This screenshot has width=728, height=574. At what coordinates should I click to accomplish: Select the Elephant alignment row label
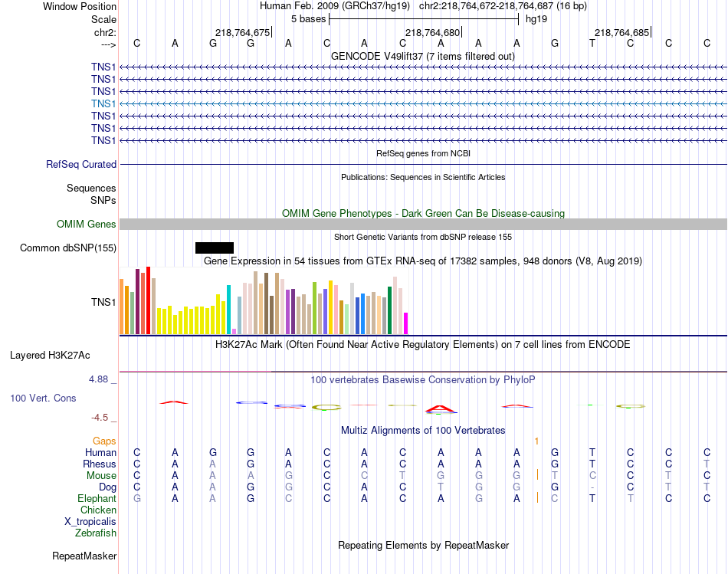click(97, 498)
